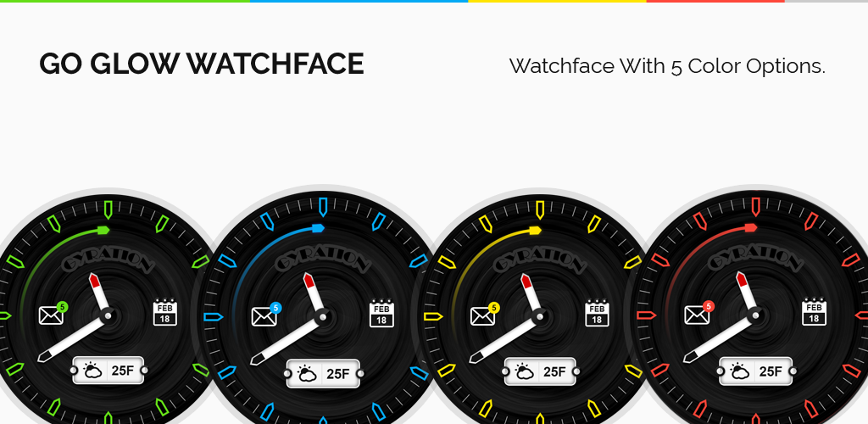This screenshot has width=868, height=424.
Task: Open FEB 18 calendar icon on red watchface
Action: coord(814,312)
